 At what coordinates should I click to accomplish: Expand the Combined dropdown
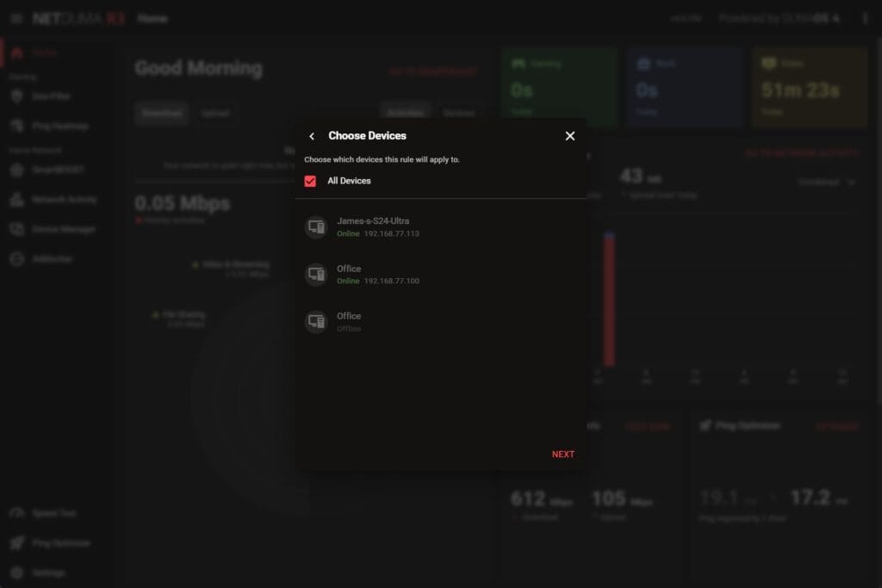coord(826,182)
